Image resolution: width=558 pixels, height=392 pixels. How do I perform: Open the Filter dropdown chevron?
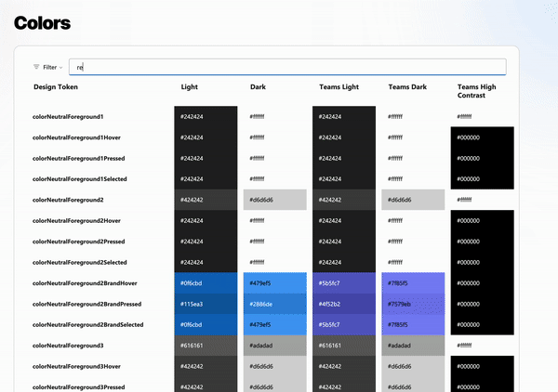pos(60,68)
